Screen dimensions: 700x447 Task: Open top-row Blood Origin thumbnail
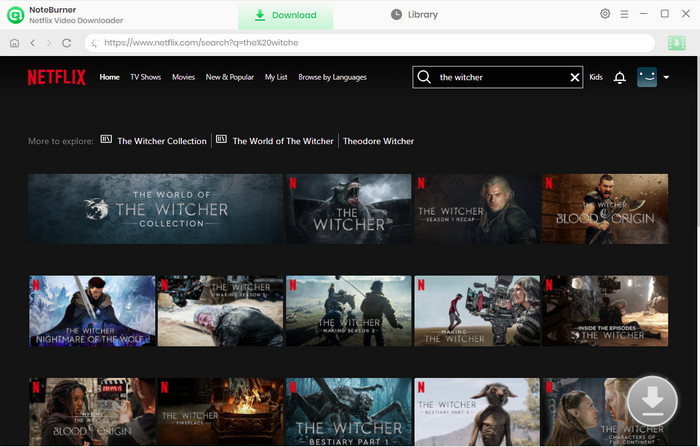(605, 209)
